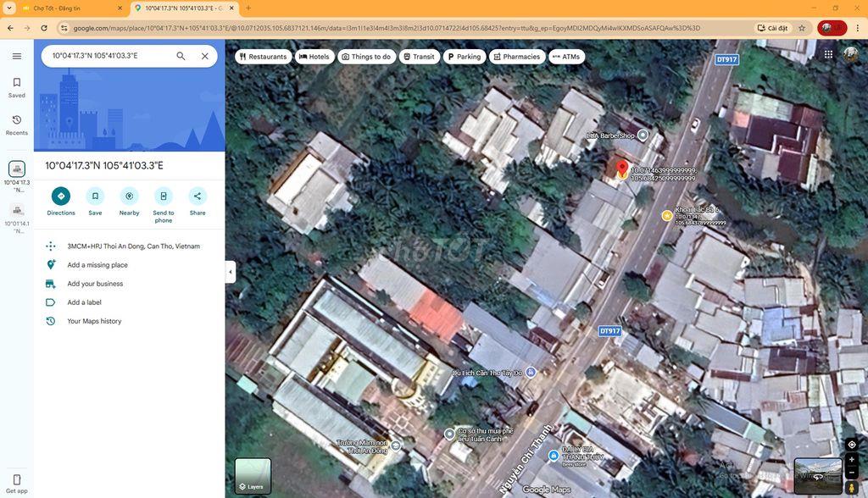Share this location

click(198, 202)
